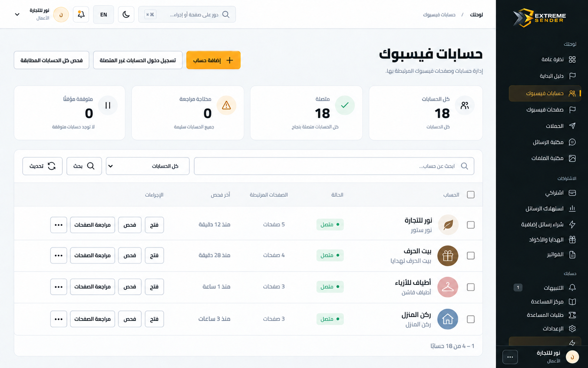Click the gift icon for الهدايا والأكواد

coord(572,240)
